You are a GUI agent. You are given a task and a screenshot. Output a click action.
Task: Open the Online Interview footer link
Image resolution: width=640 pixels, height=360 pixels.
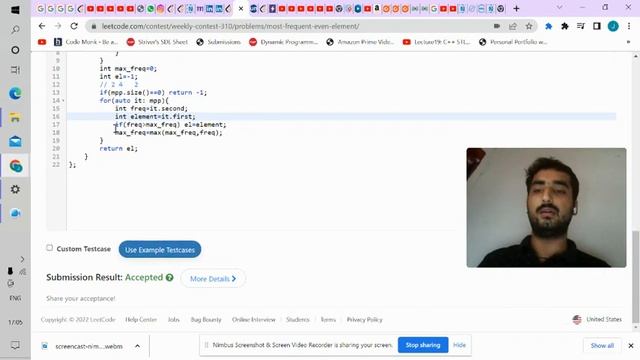253,320
